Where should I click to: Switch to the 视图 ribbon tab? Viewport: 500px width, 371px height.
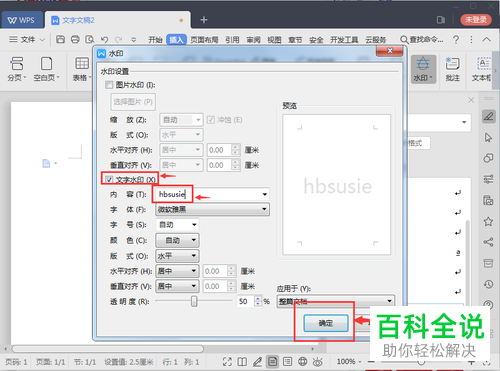click(x=274, y=40)
